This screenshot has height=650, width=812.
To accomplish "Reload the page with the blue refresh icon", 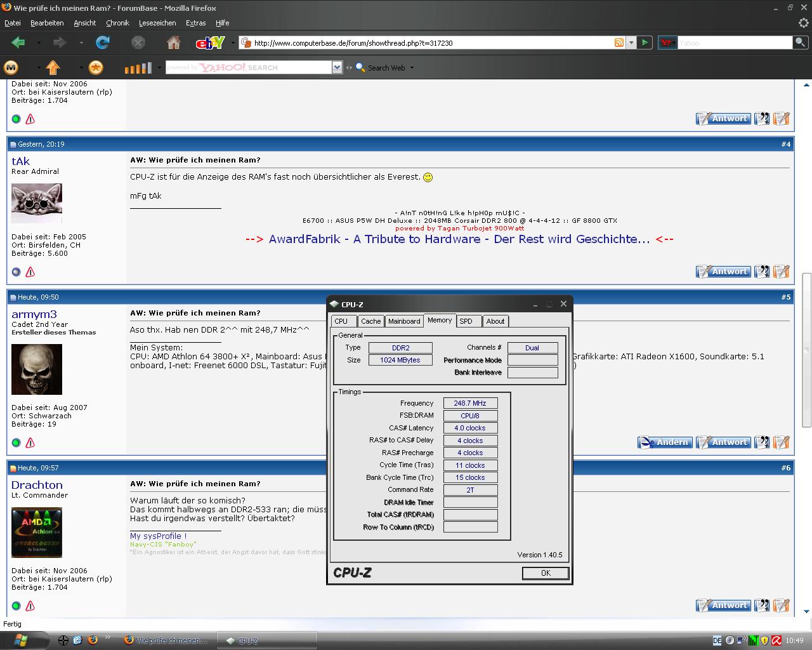I will click(x=102, y=43).
